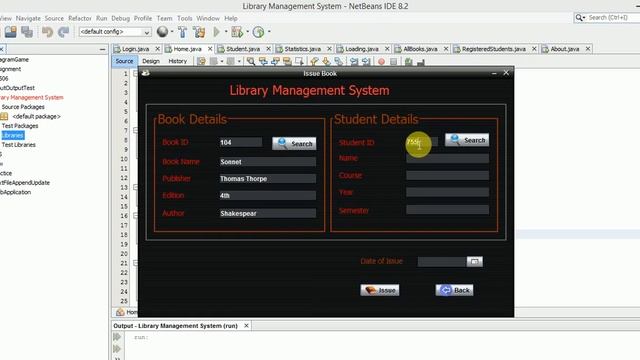Switch to the About.java tab
The width and height of the screenshot is (640, 360).
(564, 49)
